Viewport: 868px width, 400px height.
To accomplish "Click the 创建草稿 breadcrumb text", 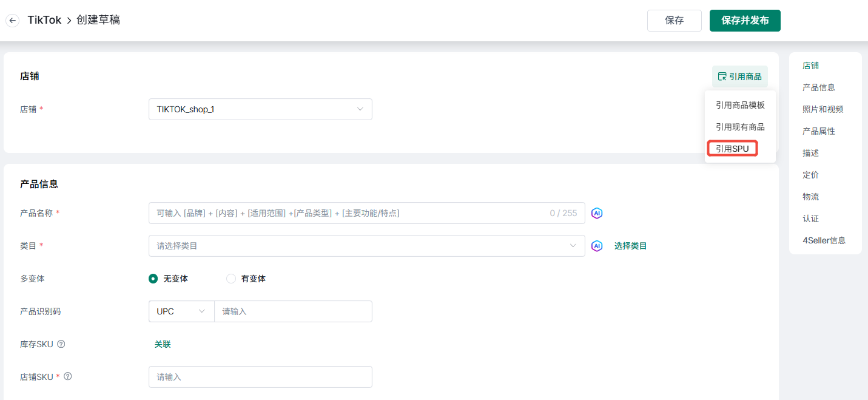I will (98, 20).
